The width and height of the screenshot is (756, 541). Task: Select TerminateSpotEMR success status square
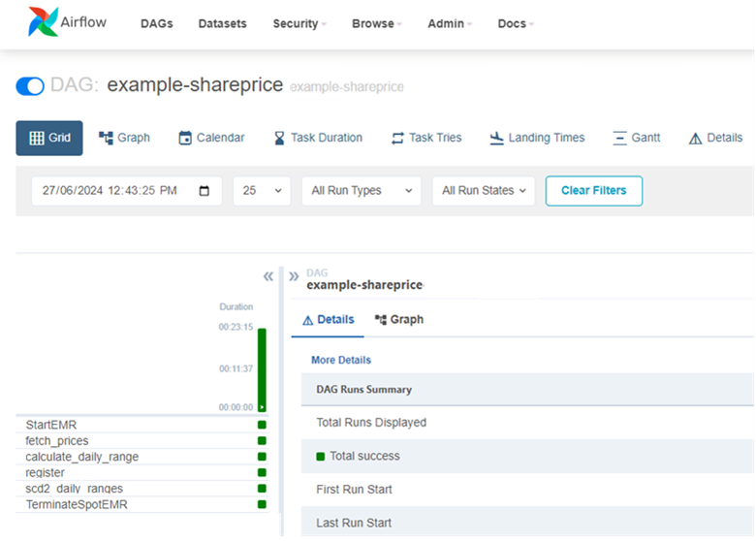[262, 504]
